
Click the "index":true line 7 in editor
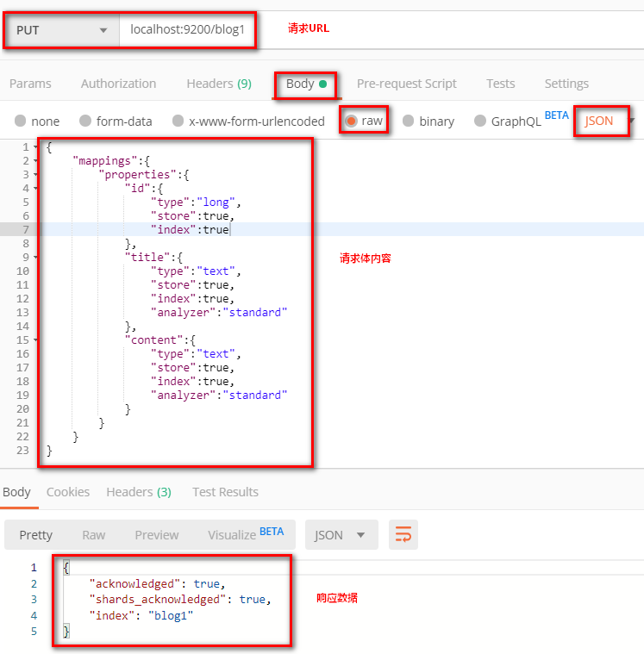[x=190, y=230]
